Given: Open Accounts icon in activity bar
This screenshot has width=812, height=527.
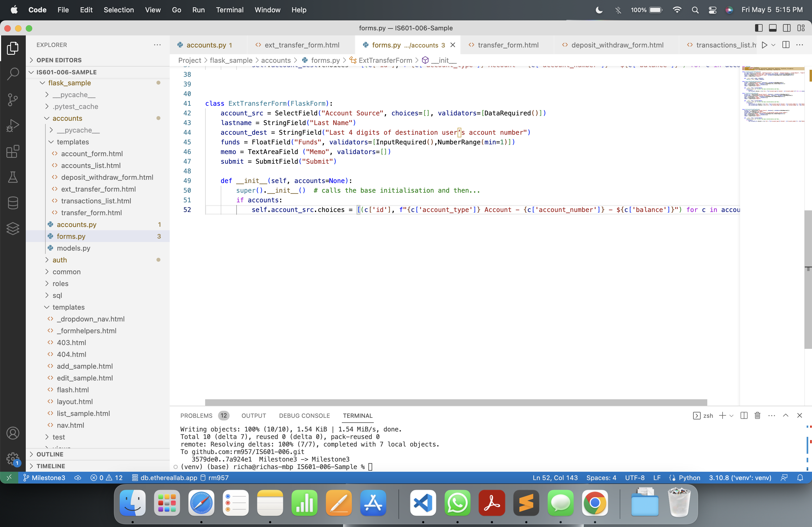Looking at the screenshot, I should point(13,433).
